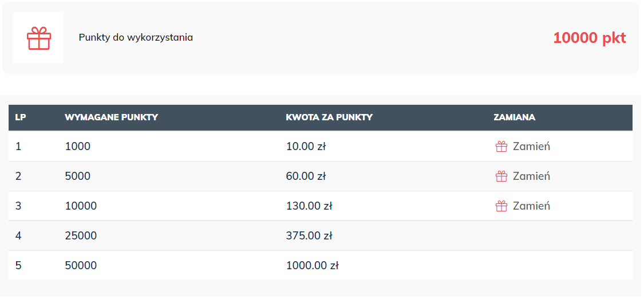
Task: Select the 25000 points table cell
Action: pyautogui.click(x=81, y=236)
